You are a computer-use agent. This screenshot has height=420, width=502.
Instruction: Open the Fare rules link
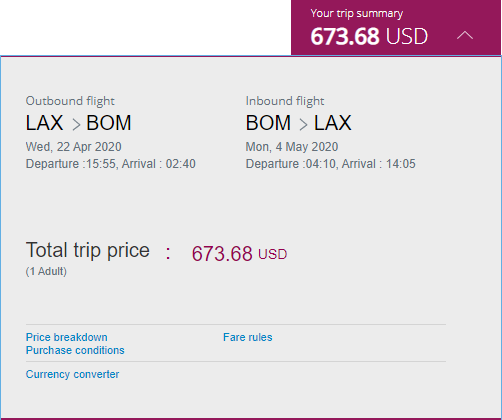(x=248, y=337)
